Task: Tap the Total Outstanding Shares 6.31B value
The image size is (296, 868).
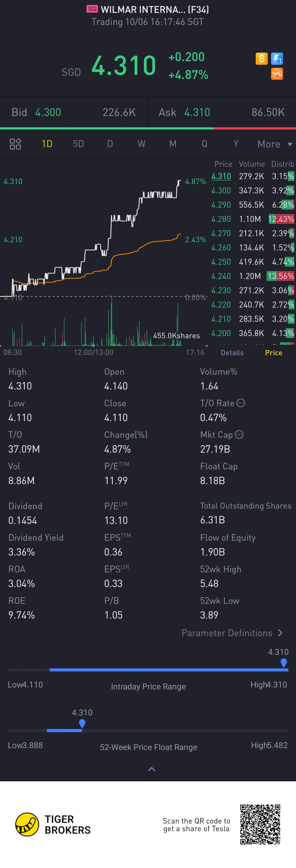Action: click(212, 520)
